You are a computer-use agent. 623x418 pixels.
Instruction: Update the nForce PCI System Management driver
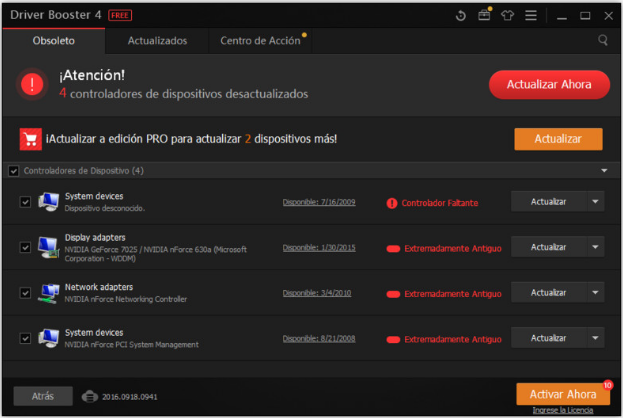click(549, 338)
